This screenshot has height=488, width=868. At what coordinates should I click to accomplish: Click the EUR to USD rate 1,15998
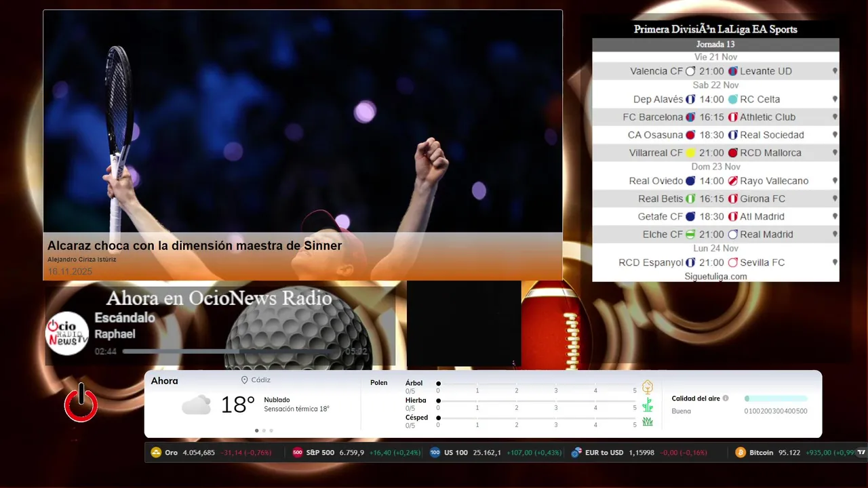642,453
